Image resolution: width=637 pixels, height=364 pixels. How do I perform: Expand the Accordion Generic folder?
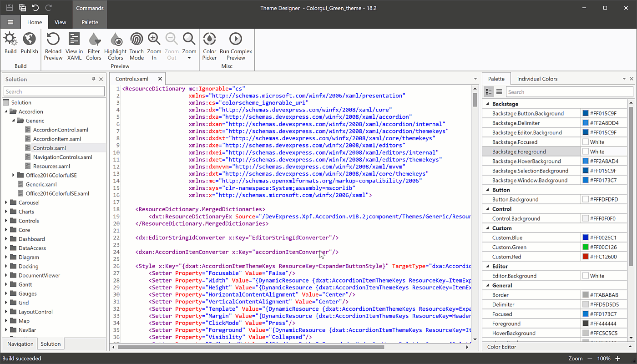point(13,120)
